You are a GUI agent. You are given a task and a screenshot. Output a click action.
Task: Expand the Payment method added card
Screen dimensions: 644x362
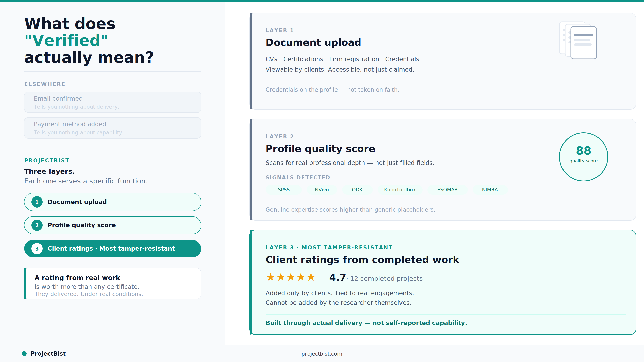pyautogui.click(x=112, y=128)
